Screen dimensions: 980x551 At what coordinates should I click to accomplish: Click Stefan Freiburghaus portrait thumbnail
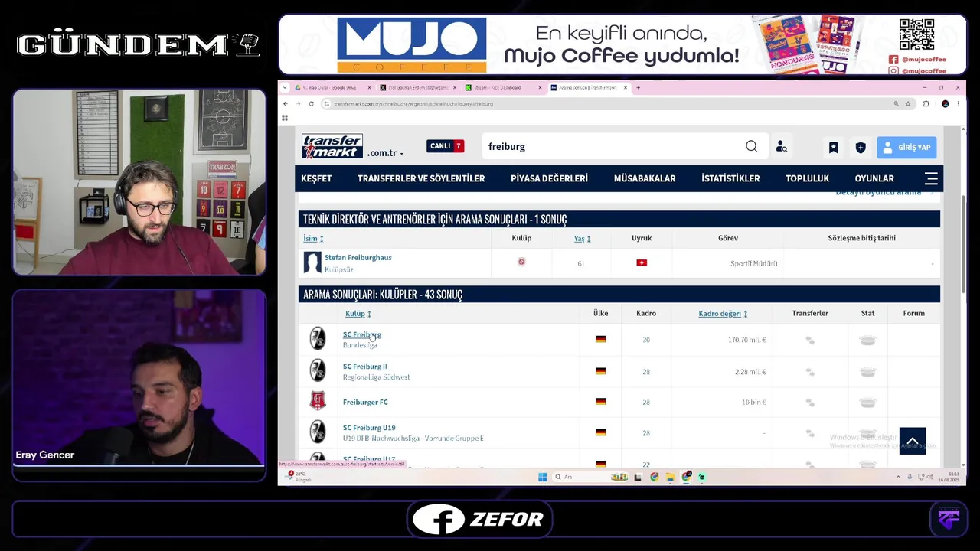click(312, 262)
